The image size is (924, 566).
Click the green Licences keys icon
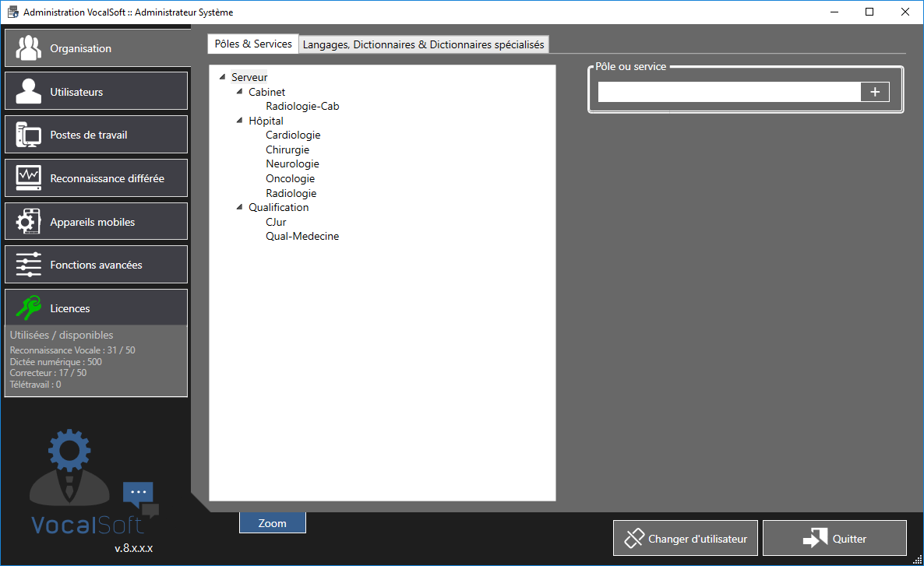(x=28, y=308)
